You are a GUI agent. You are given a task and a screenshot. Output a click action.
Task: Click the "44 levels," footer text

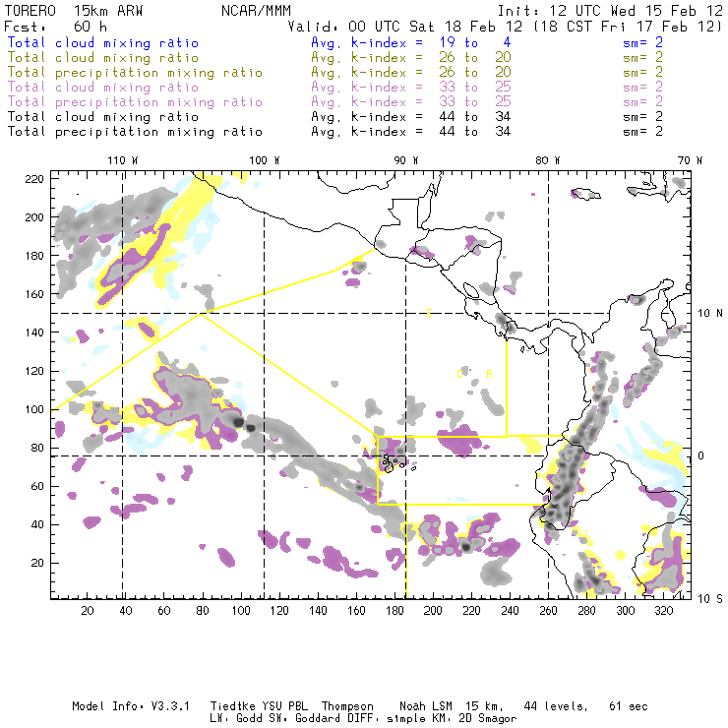[x=556, y=706]
